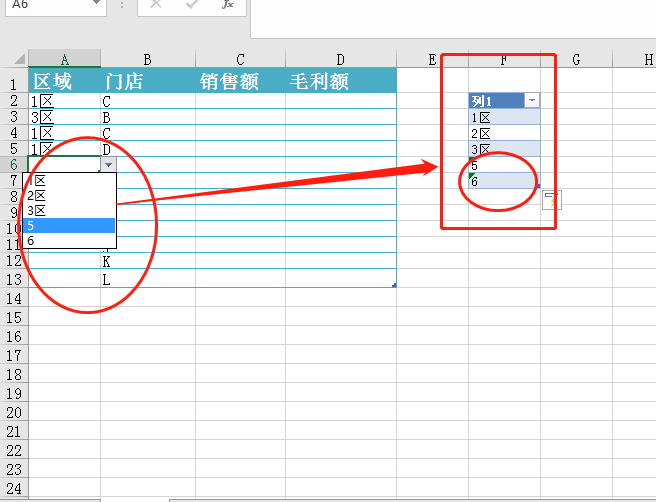The width and height of the screenshot is (656, 502).
Task: Select row 24 header
Action: (x=14, y=488)
